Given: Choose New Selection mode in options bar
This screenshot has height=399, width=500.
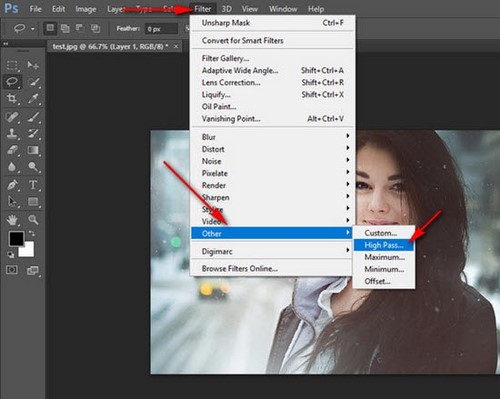Looking at the screenshot, I should tap(50, 28).
